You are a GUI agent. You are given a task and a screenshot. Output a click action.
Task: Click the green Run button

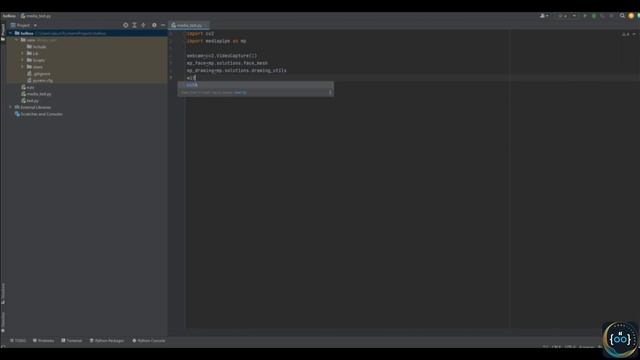(x=585, y=16)
